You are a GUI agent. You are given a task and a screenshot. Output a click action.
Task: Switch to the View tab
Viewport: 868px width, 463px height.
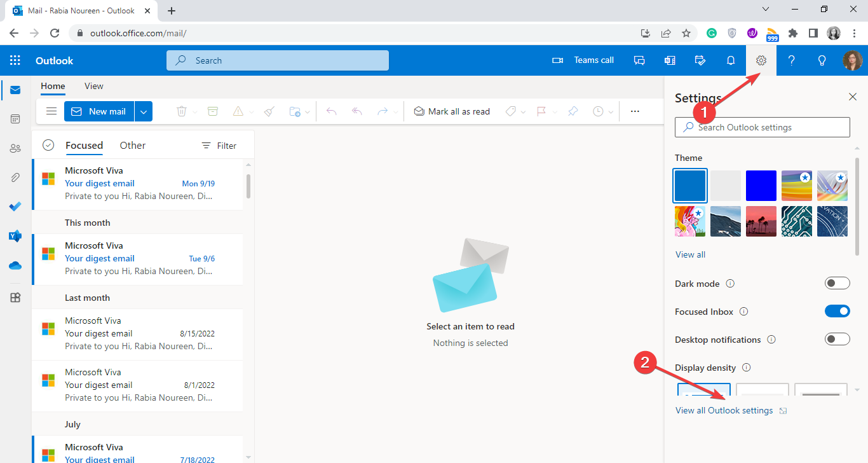click(93, 86)
